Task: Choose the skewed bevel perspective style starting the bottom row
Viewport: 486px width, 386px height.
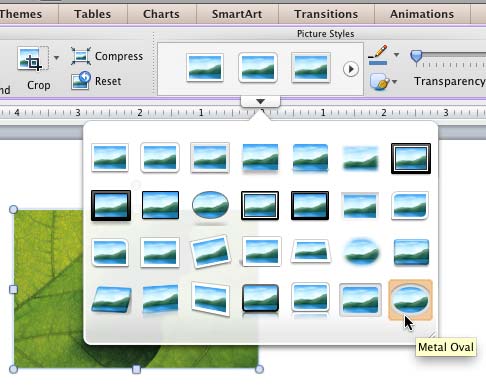Action: click(111, 299)
